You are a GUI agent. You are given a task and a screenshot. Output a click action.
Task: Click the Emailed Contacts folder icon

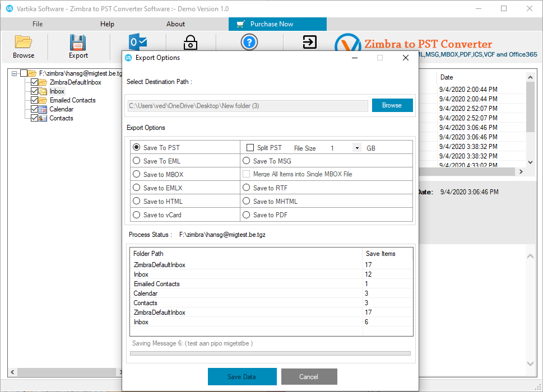click(43, 100)
